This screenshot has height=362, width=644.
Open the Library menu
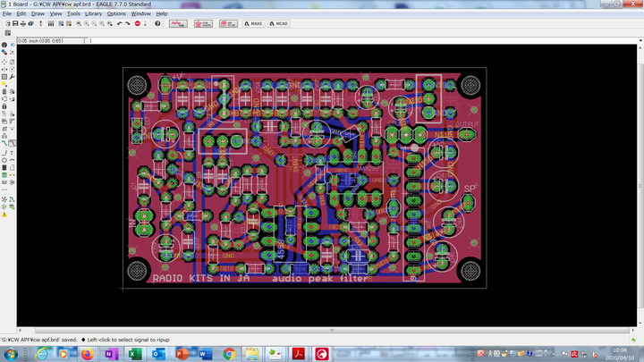[93, 14]
